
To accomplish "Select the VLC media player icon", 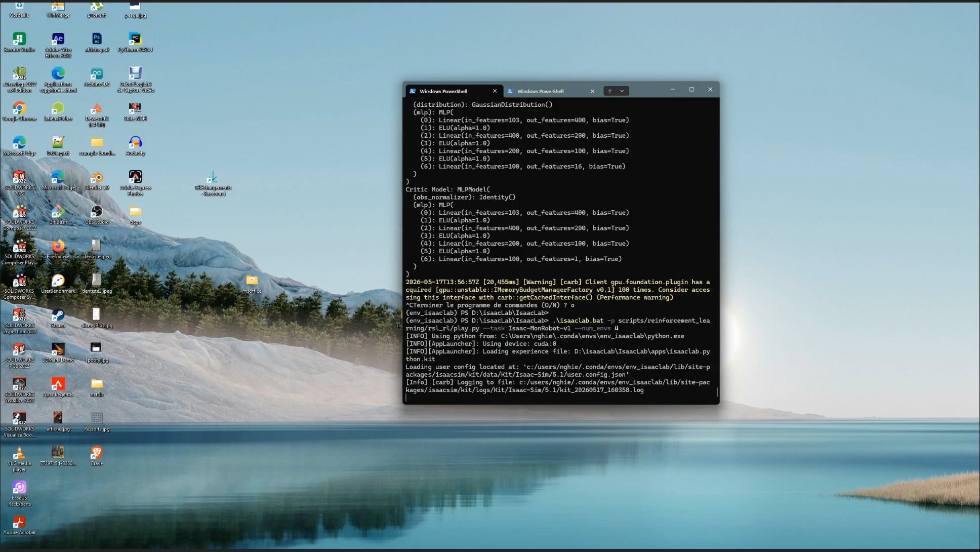I will [x=19, y=459].
